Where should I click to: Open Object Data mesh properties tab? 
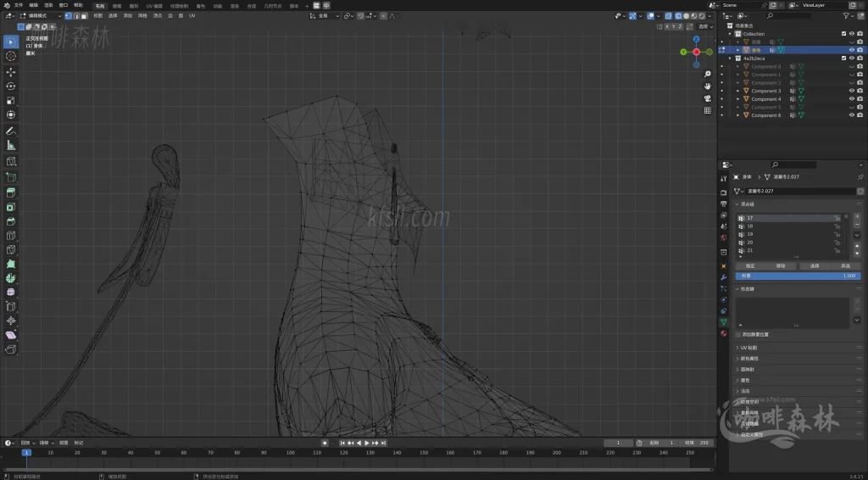(724, 322)
